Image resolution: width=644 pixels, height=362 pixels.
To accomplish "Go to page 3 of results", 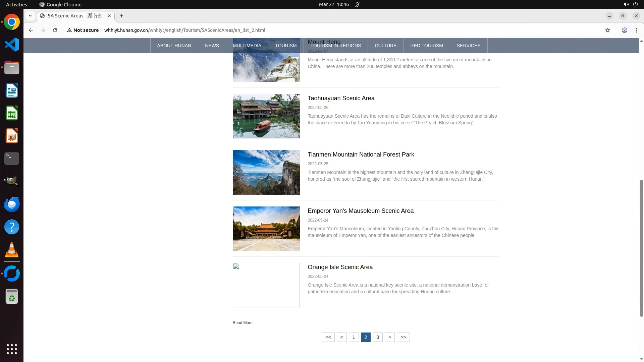I will (x=378, y=337).
